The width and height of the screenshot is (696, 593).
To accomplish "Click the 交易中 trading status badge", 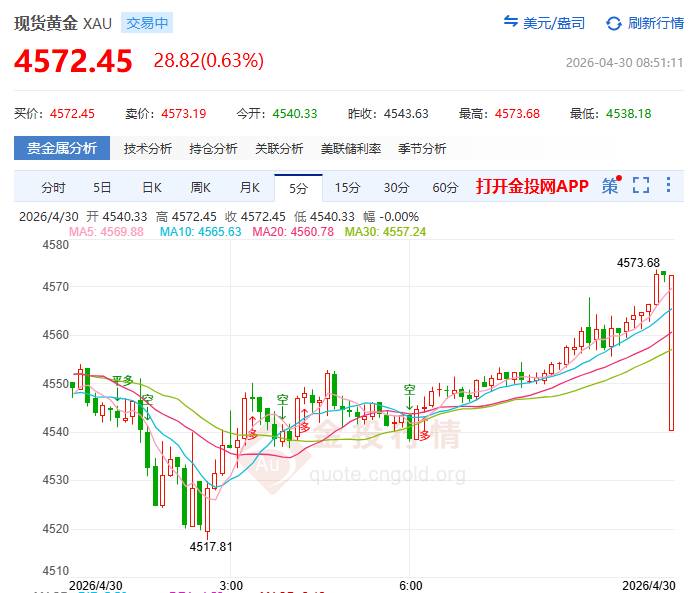I will [x=147, y=23].
